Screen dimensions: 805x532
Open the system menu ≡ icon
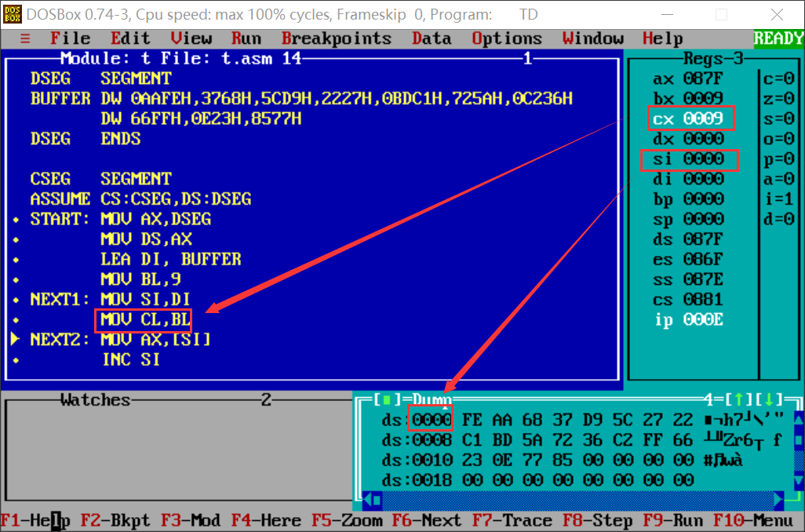[24, 38]
